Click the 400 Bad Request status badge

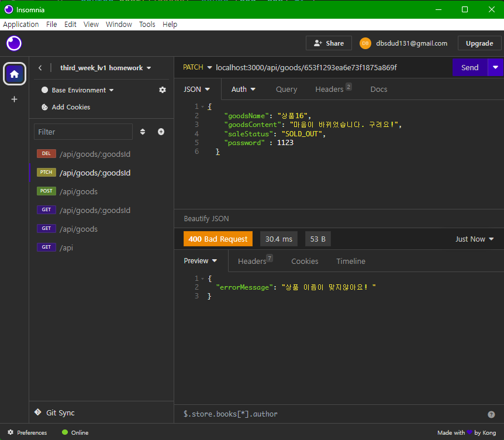pos(218,239)
